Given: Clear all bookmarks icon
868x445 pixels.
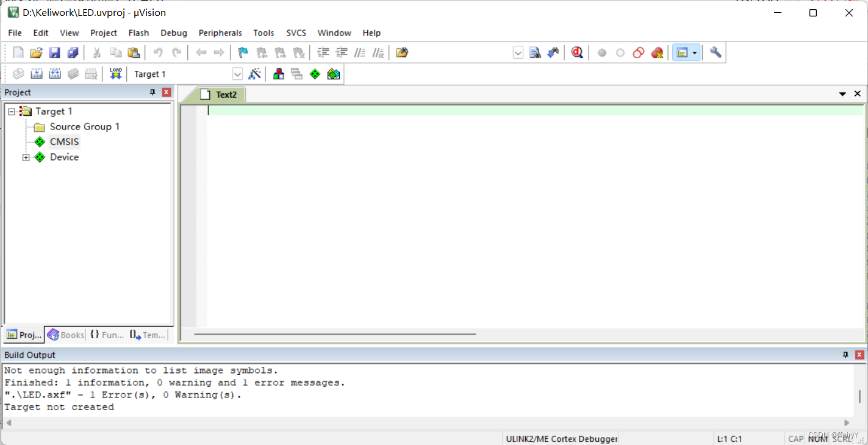Looking at the screenshot, I should click(x=298, y=52).
